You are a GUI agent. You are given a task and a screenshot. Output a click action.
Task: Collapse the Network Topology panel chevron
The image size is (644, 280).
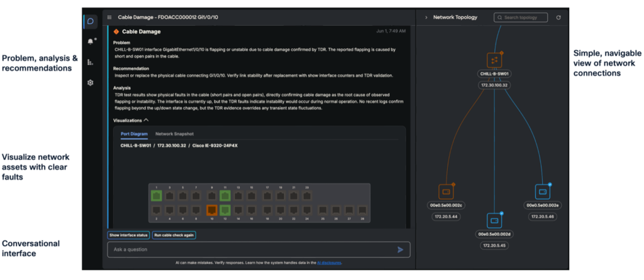[x=426, y=18]
